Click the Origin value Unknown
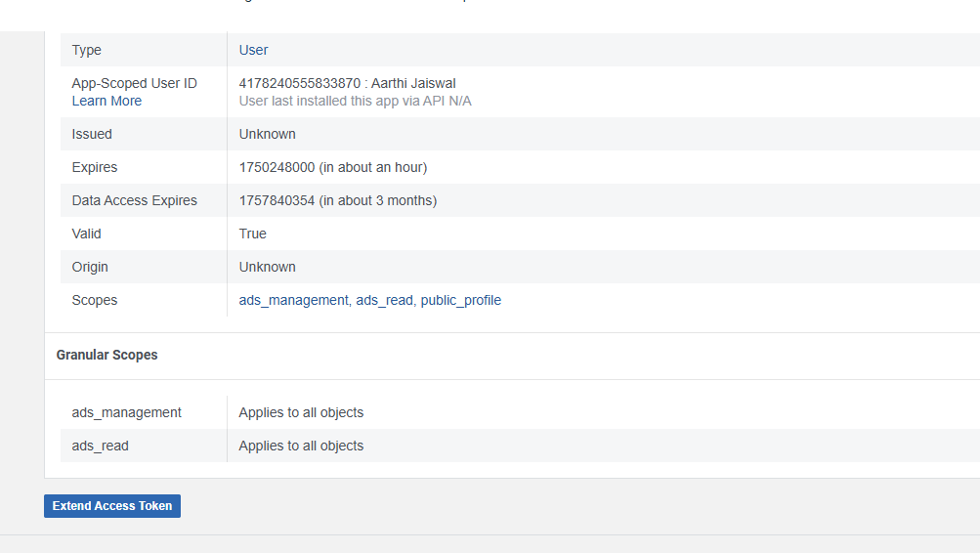Image resolution: width=980 pixels, height=553 pixels. [267, 267]
